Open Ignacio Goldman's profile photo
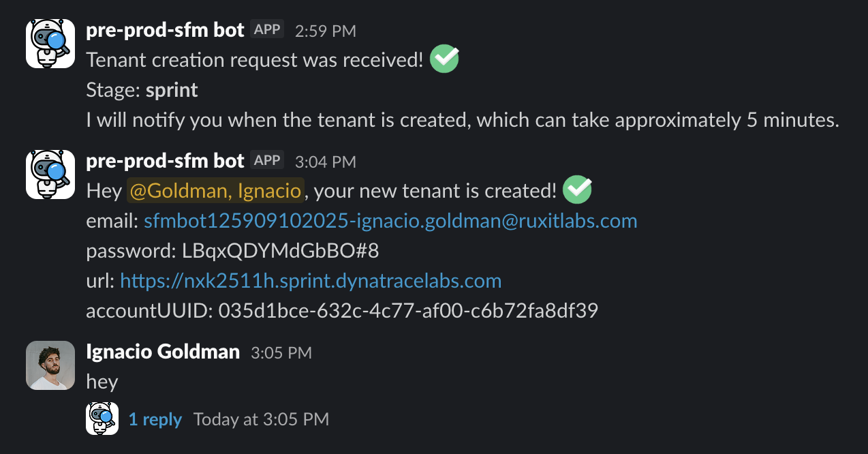This screenshot has width=868, height=454. coord(50,365)
